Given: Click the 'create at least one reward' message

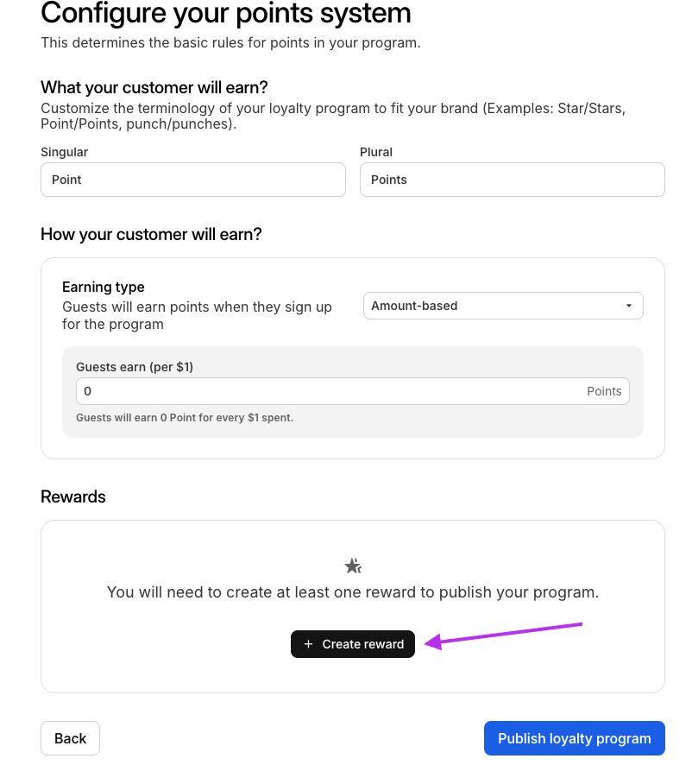Looking at the screenshot, I should pyautogui.click(x=352, y=592).
